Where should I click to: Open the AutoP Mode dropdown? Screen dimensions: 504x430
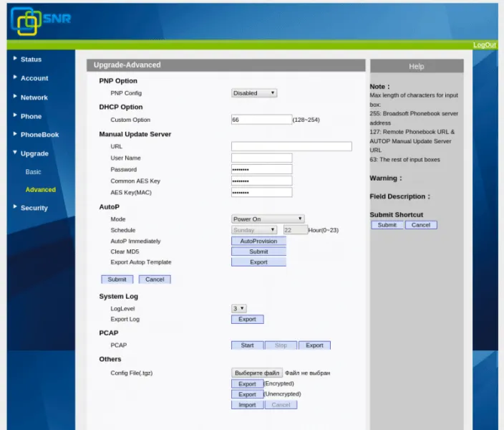pos(268,219)
